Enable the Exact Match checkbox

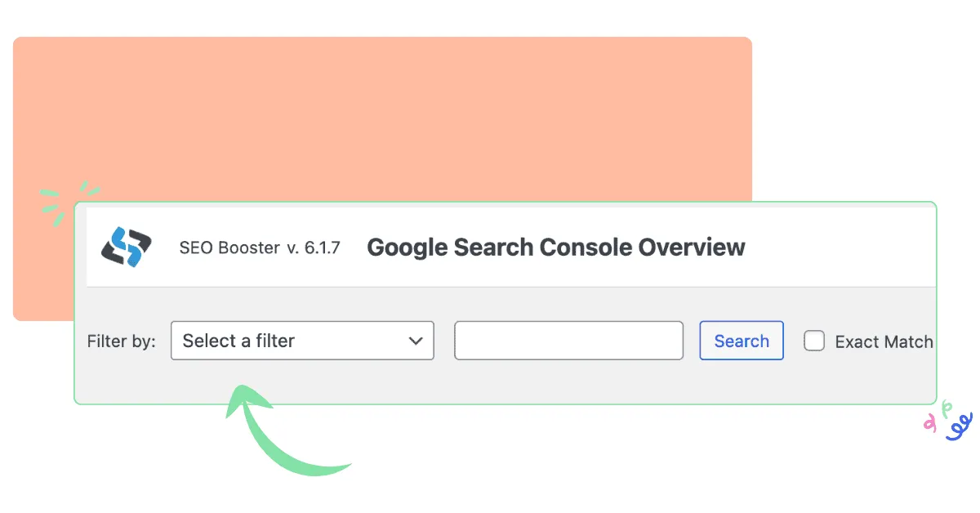[814, 341]
